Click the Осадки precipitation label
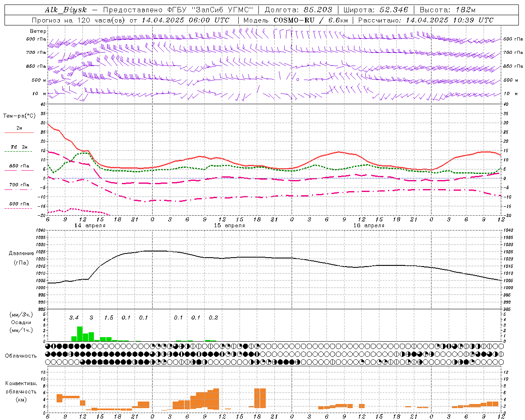Screen dimensions: 525x420 (21, 322)
